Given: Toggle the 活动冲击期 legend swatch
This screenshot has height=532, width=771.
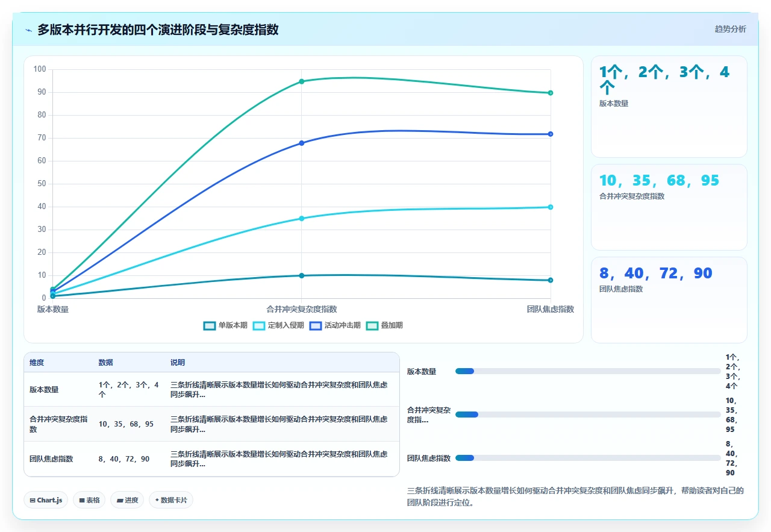Looking at the screenshot, I should click(316, 325).
